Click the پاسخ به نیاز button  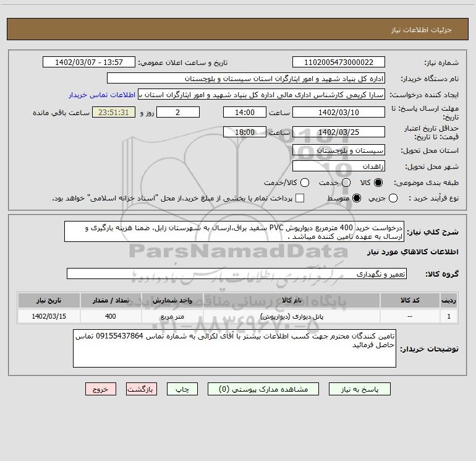pos(359,389)
